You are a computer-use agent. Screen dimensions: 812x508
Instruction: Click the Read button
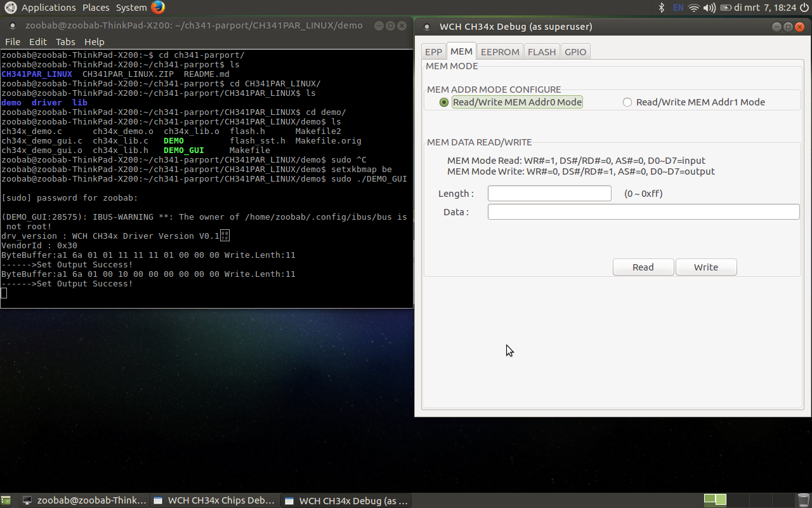(643, 267)
